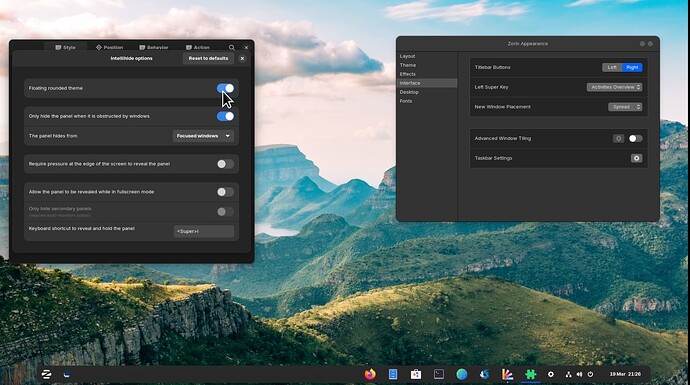Screen dimensions: 690x385
Task: Expand the Left Super Key dropdown
Action: [x=614, y=87]
